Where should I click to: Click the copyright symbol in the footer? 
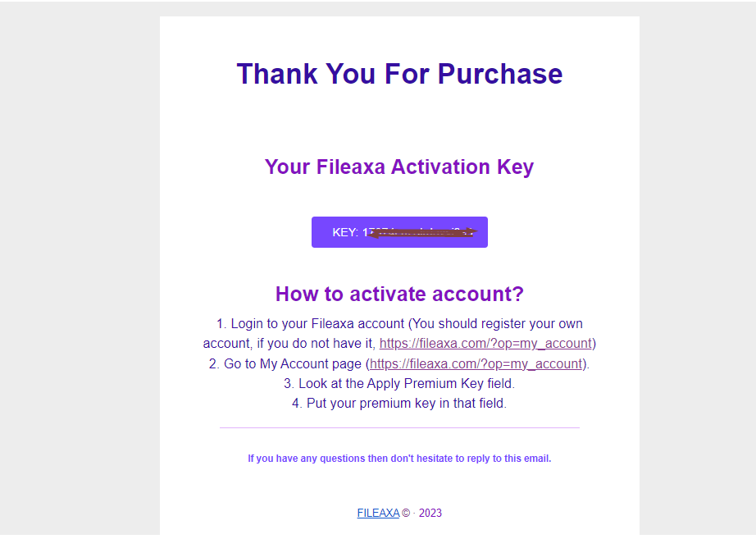click(x=406, y=514)
